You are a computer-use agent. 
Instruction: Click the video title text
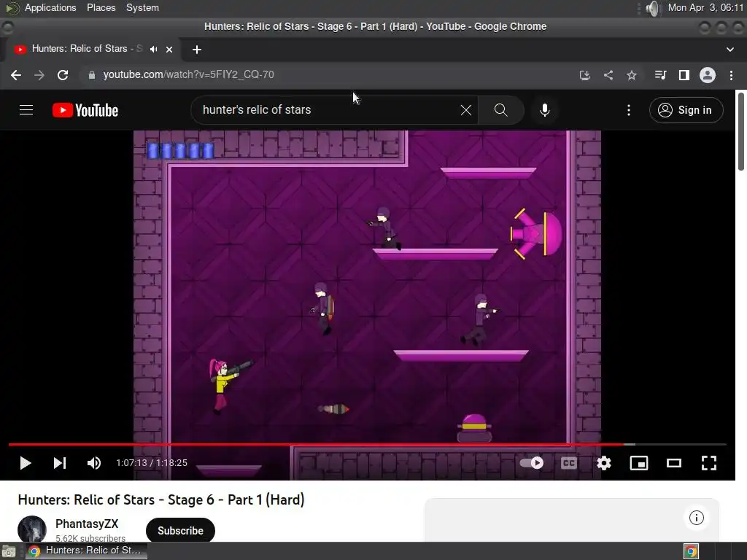click(161, 499)
